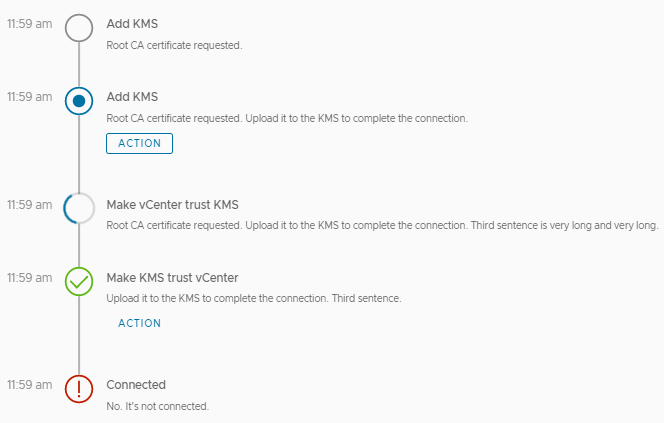
Task: Click the 11:59 am timestamp of the first step
Action: (x=29, y=24)
